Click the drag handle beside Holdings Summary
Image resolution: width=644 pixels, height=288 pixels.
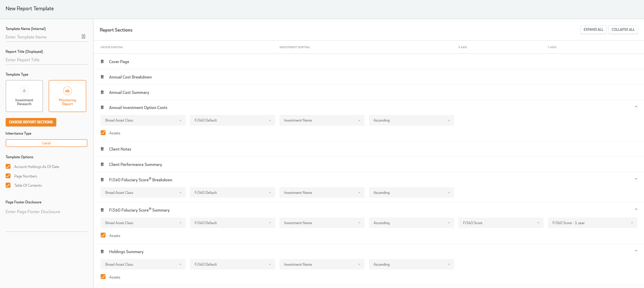(x=102, y=252)
